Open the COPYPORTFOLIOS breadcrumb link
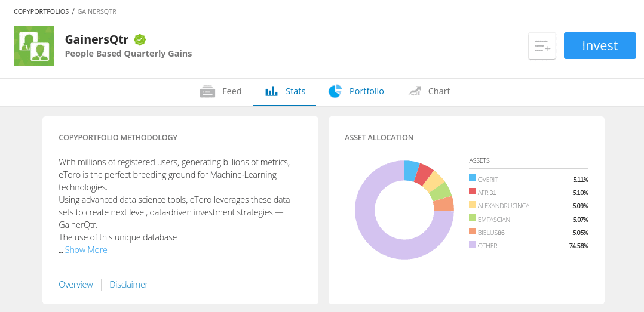Viewport: 644px width, 312px height. coord(41,11)
